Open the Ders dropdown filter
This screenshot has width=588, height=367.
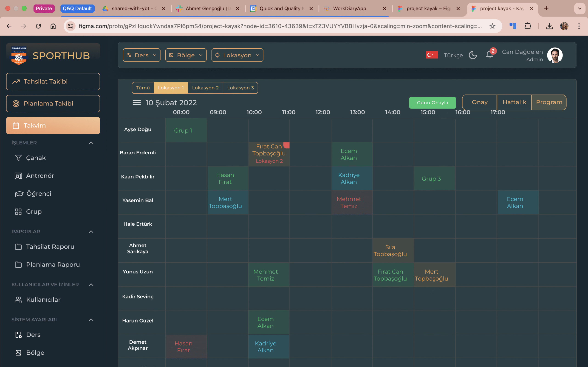click(x=141, y=55)
